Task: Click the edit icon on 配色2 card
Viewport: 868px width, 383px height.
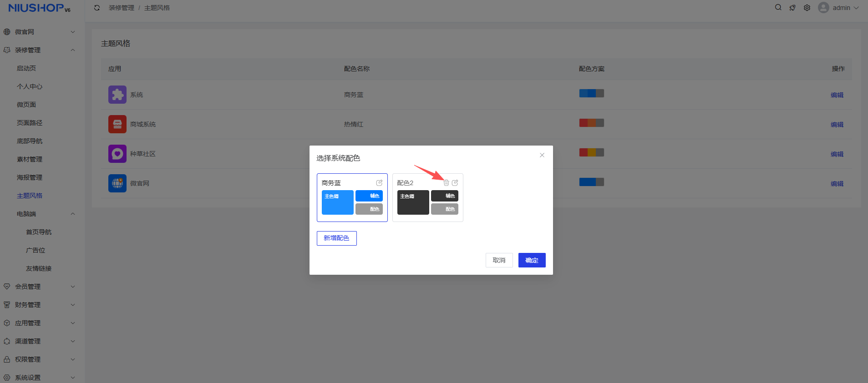Action: coord(455,183)
